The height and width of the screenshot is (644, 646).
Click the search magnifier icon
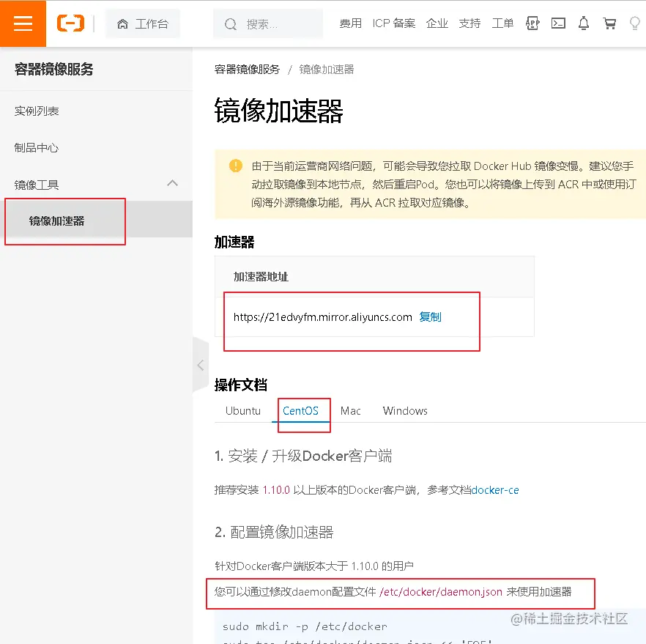pos(231,24)
